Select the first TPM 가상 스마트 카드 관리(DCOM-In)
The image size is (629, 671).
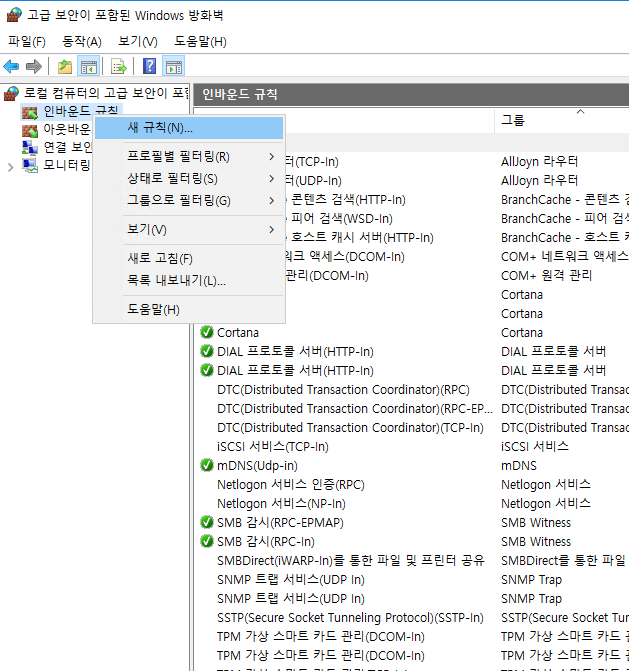(x=320, y=636)
